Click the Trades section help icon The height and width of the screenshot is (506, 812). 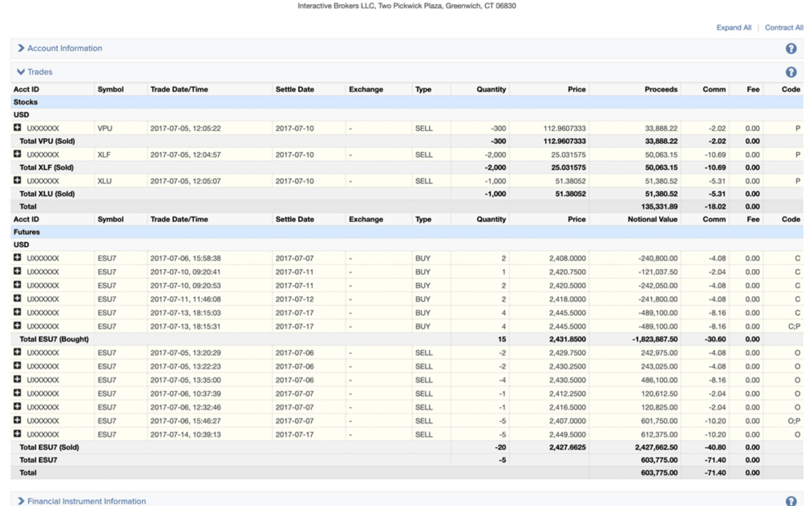click(x=791, y=73)
